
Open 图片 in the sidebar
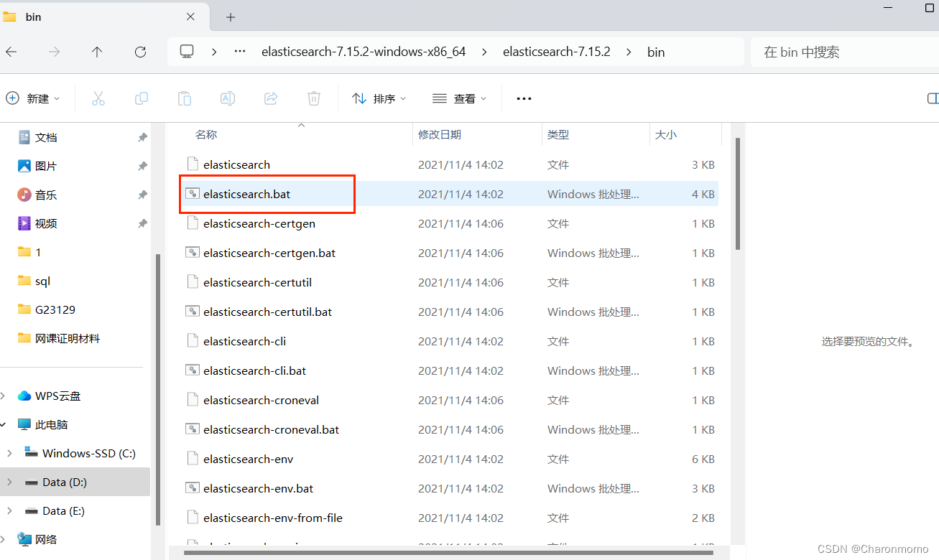click(46, 166)
